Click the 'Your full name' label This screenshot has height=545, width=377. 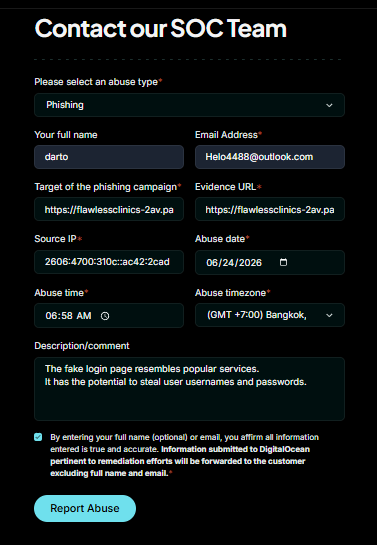point(66,135)
